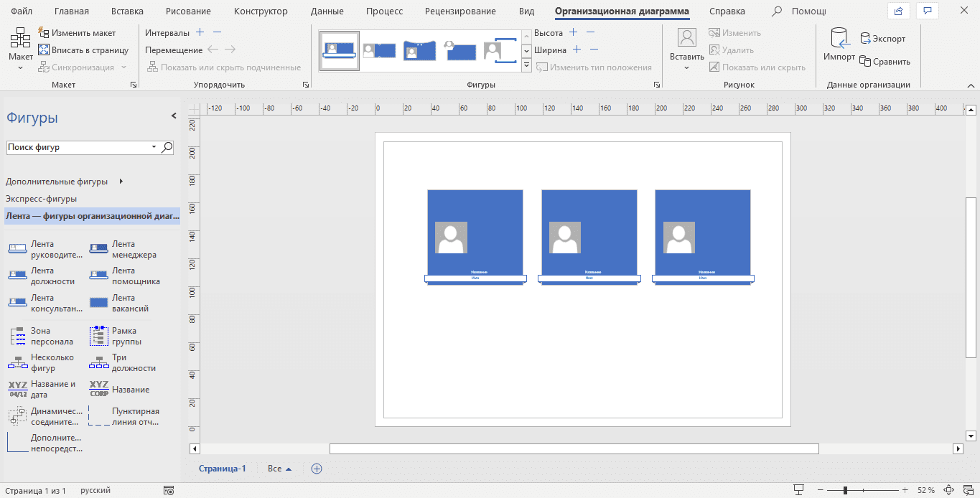The height and width of the screenshot is (498, 980).
Task: Select 'Рамка группы' shape in the stencil
Action: tap(98, 337)
